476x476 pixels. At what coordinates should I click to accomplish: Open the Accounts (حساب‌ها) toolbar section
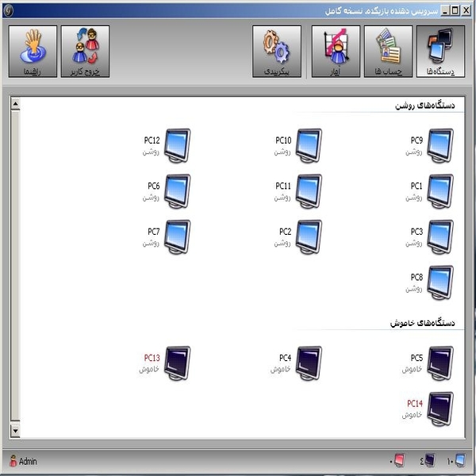pos(388,52)
